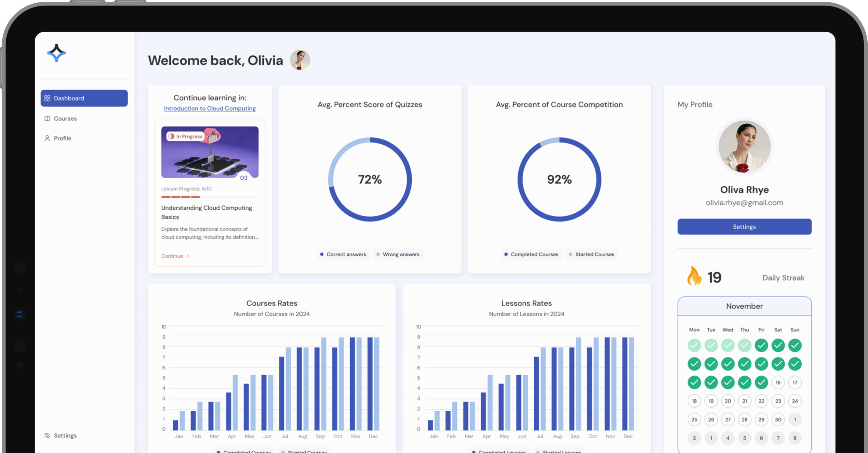Screen dimensions: 868x453
Task: Open the Courses section from the sidebar
Action: click(x=65, y=119)
